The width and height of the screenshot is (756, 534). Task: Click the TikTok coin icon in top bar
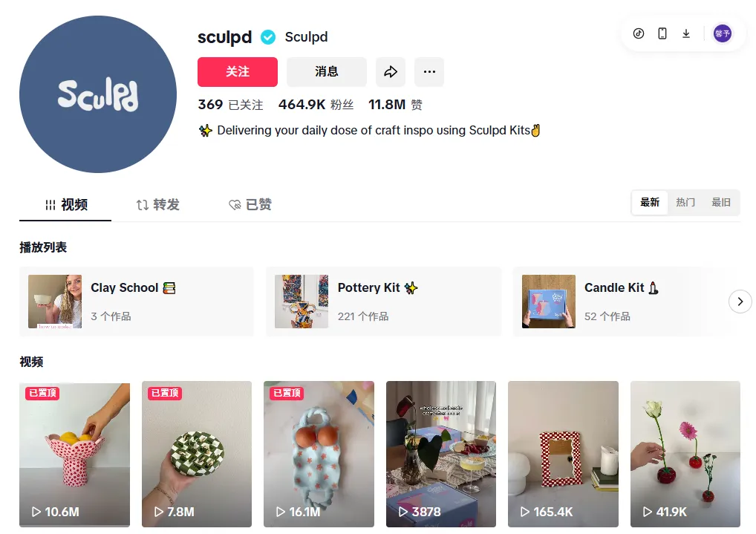click(x=639, y=33)
